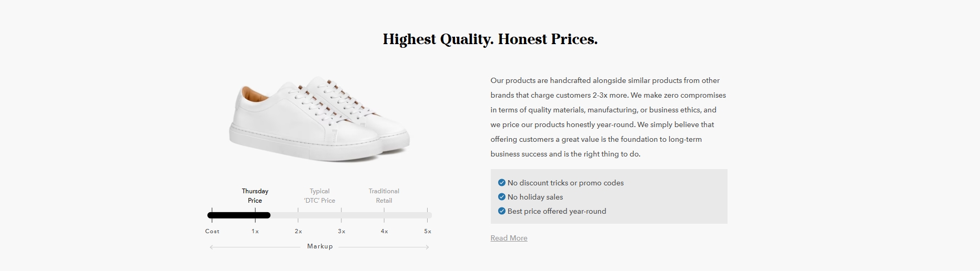Click the white sneaker product image
Viewport: 980px width, 271px height.
[319, 119]
